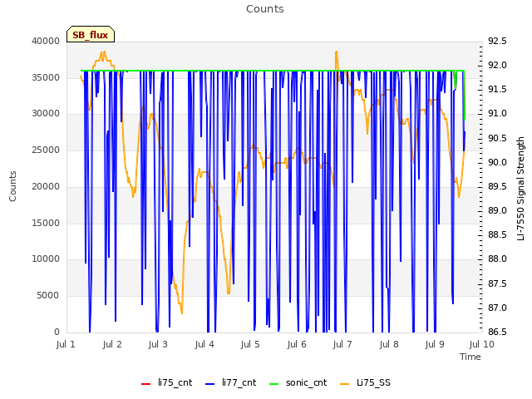Image resolution: width=532 pixels, height=399 pixels.
Task: Click the 87.5 right axis value
Action: [x=497, y=283]
